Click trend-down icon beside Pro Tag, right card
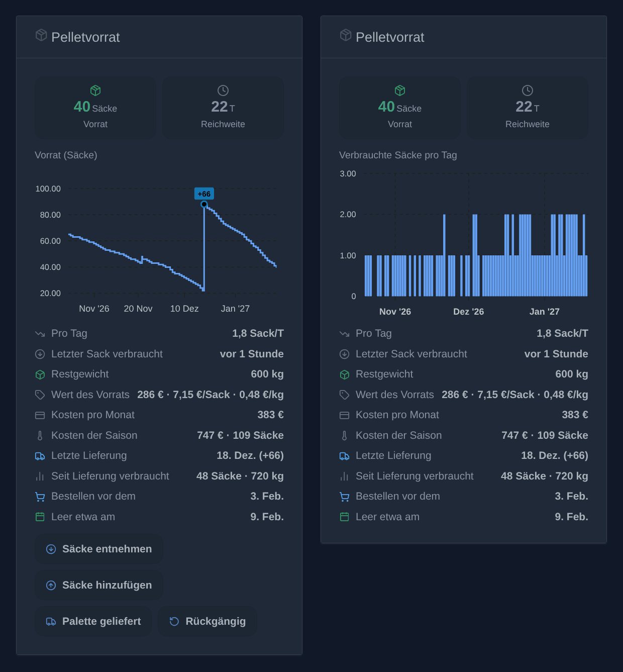The width and height of the screenshot is (623, 672). point(345,334)
